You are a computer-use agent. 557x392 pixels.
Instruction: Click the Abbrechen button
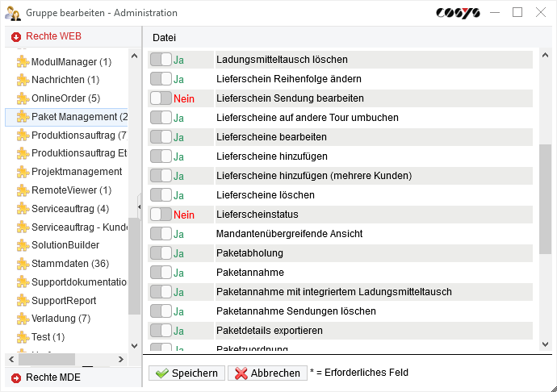[266, 373]
